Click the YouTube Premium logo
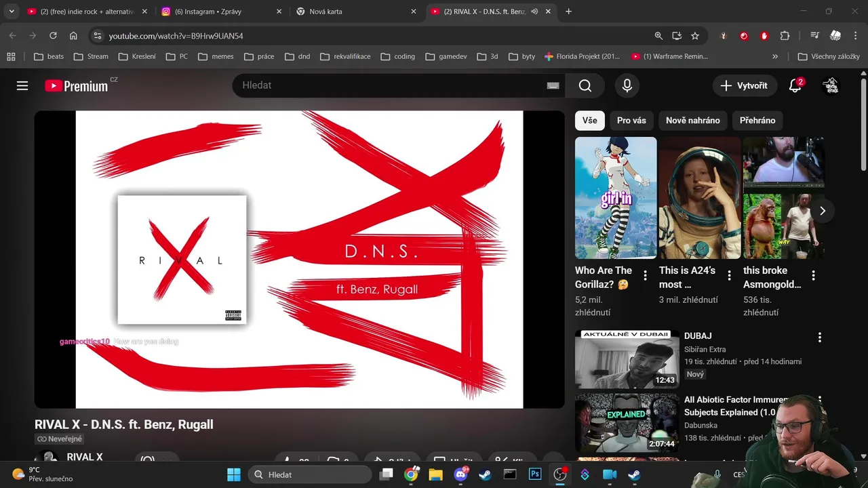Screen dimensions: 868x488 pos(76,86)
